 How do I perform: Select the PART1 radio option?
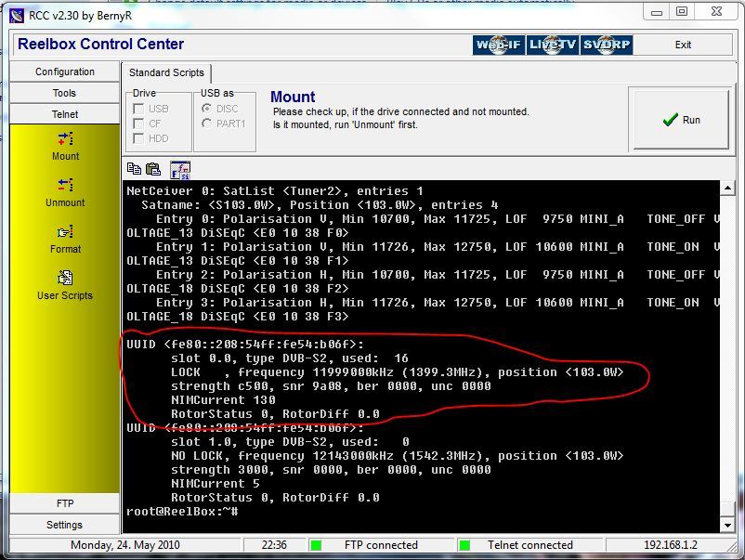pos(206,124)
